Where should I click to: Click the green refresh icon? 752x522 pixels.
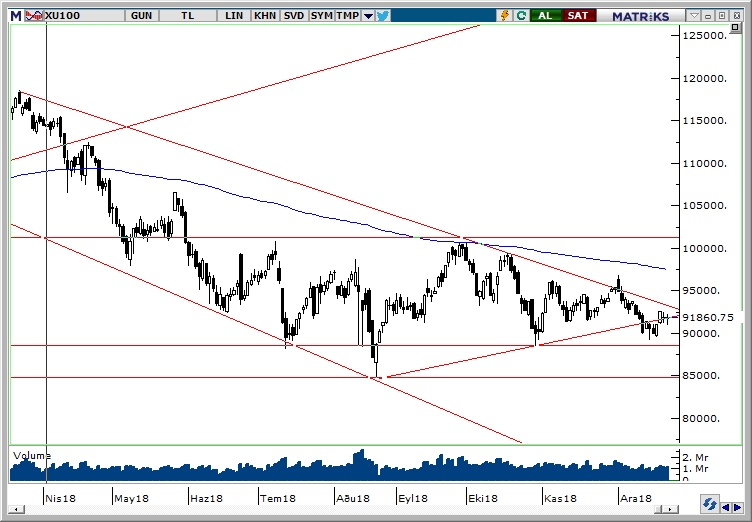521,16
